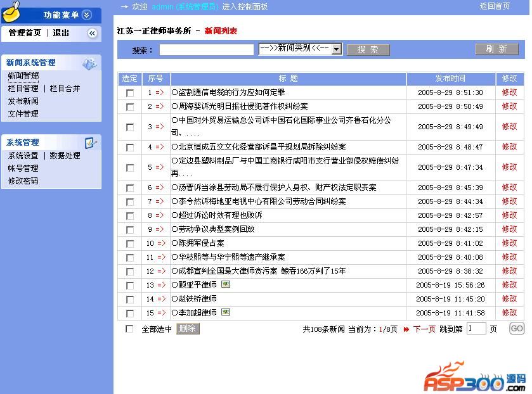Click image icon next to 顾亚平律师

coord(226,285)
